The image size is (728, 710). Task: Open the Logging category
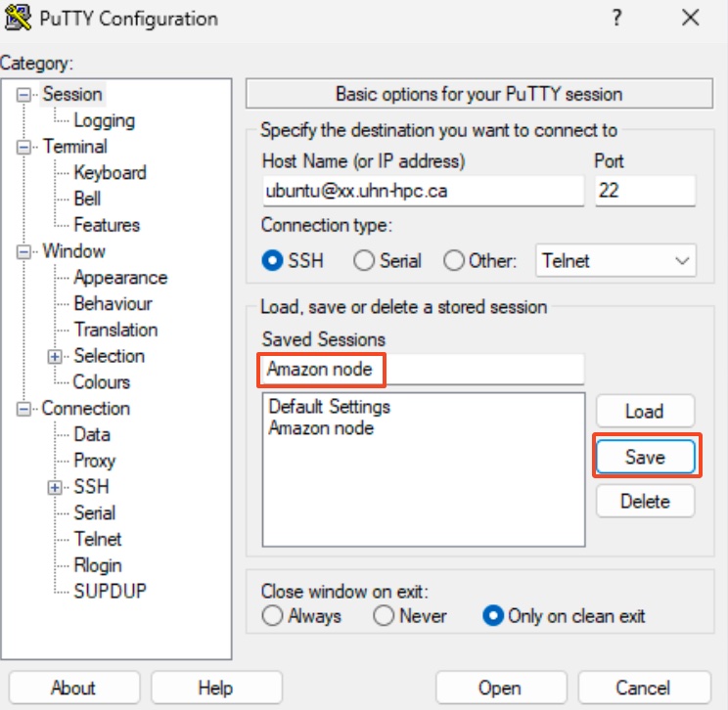[x=105, y=120]
